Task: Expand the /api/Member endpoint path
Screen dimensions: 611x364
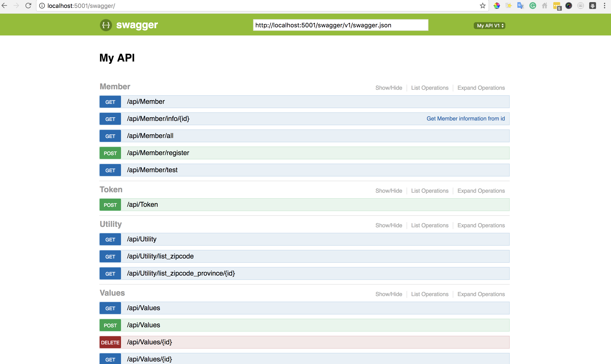Action: pyautogui.click(x=146, y=101)
